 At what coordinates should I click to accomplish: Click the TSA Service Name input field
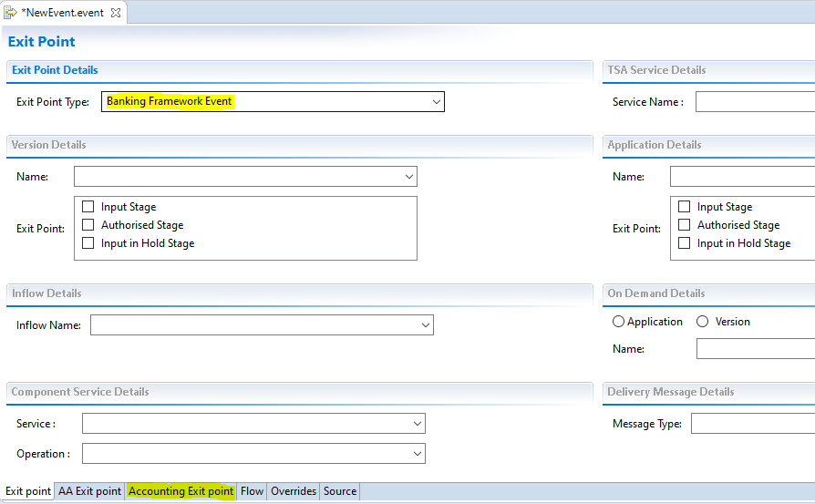pos(755,102)
